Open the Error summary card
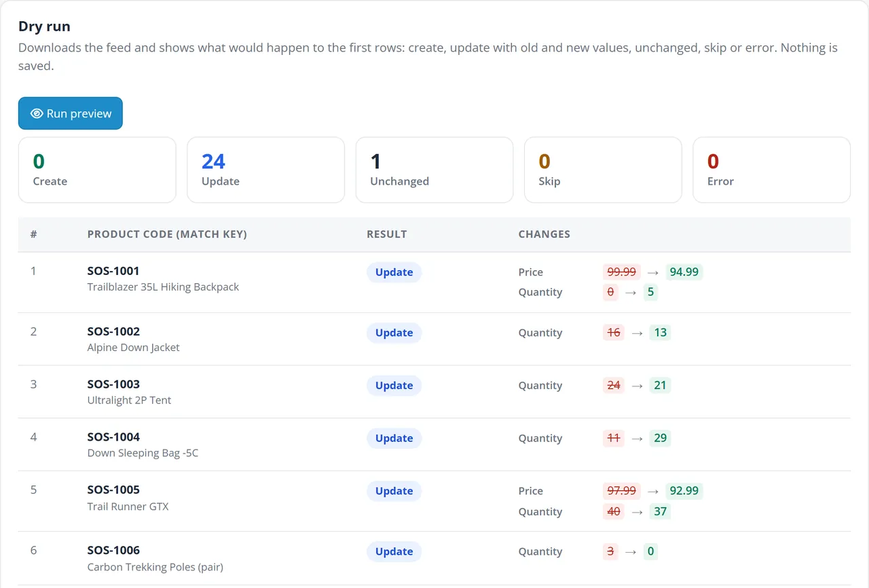 tap(771, 170)
